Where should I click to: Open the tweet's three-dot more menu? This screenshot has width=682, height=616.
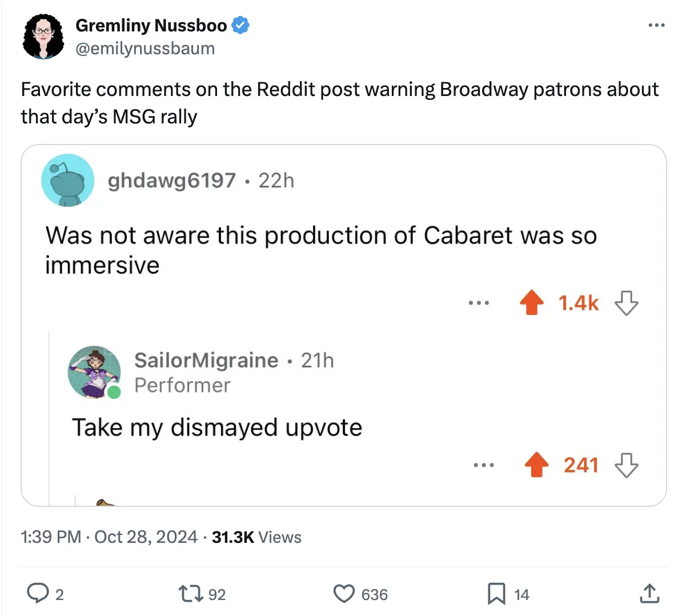tap(656, 25)
